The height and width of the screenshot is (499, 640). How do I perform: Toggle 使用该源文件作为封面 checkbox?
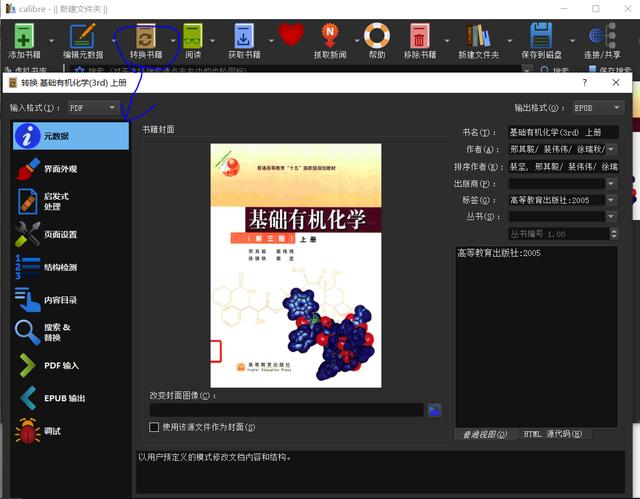tap(154, 427)
